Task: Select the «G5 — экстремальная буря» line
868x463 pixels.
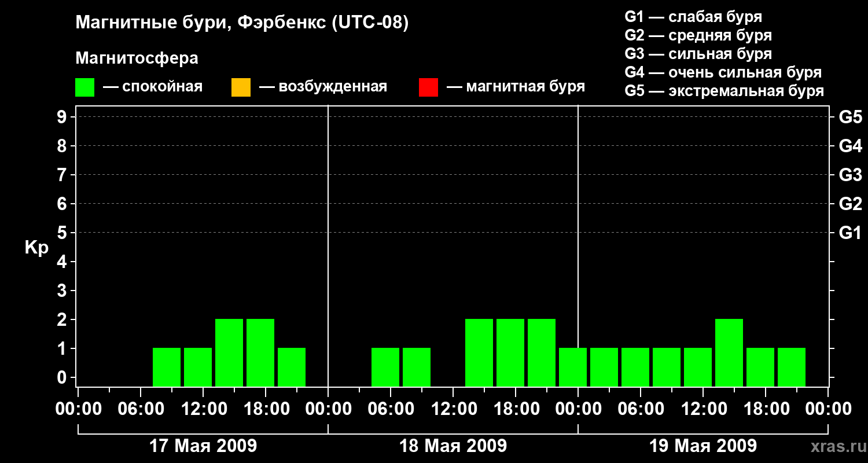Action: 724,91
